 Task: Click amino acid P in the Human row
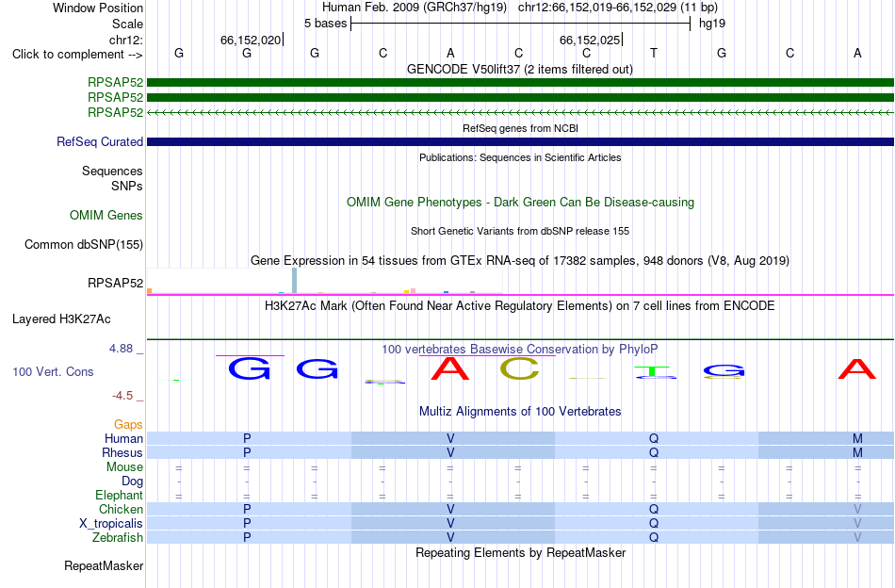[247, 438]
